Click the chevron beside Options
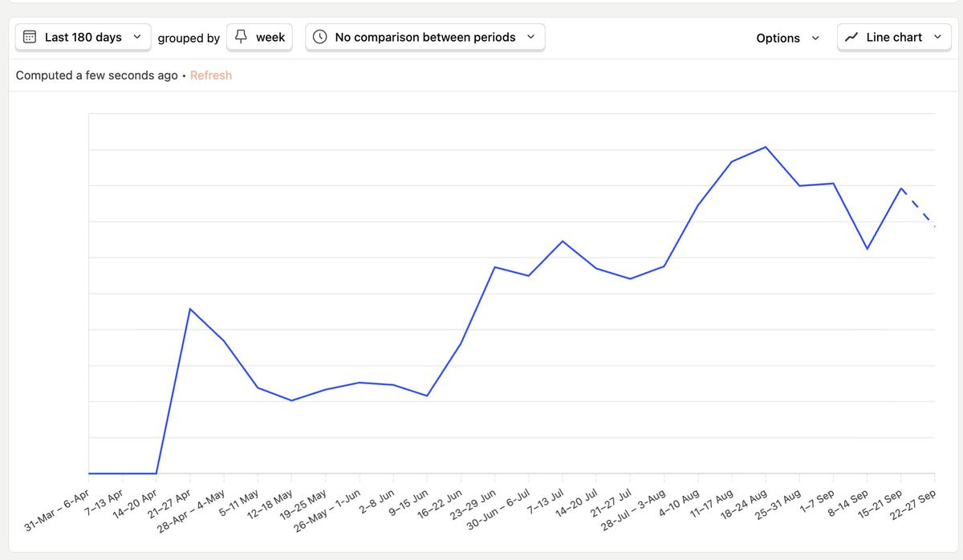 [x=815, y=38]
